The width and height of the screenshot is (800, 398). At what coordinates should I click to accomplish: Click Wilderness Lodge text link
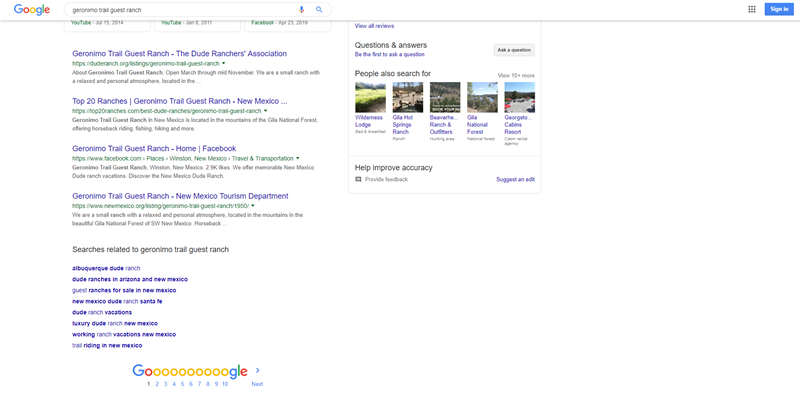369,121
